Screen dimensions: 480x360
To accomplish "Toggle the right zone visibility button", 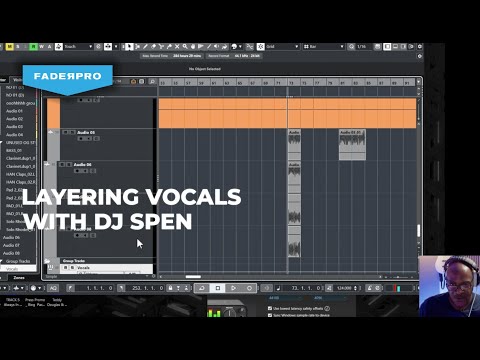I will tap(403, 47).
